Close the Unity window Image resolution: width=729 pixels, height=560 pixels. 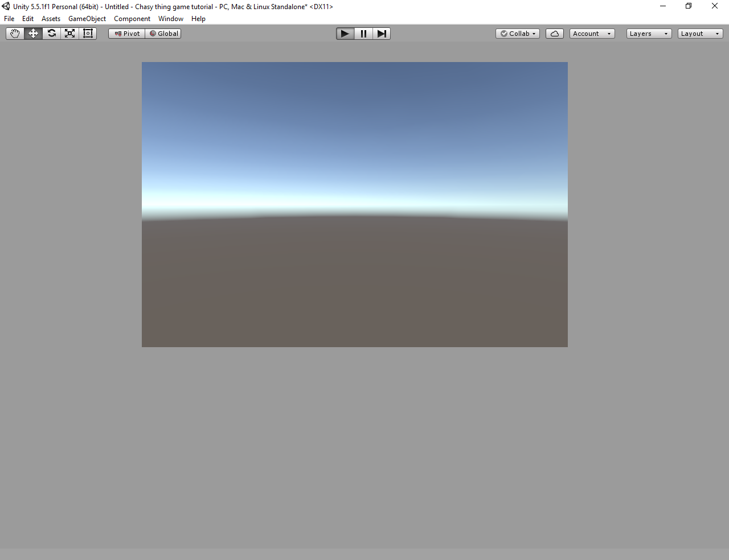click(715, 6)
